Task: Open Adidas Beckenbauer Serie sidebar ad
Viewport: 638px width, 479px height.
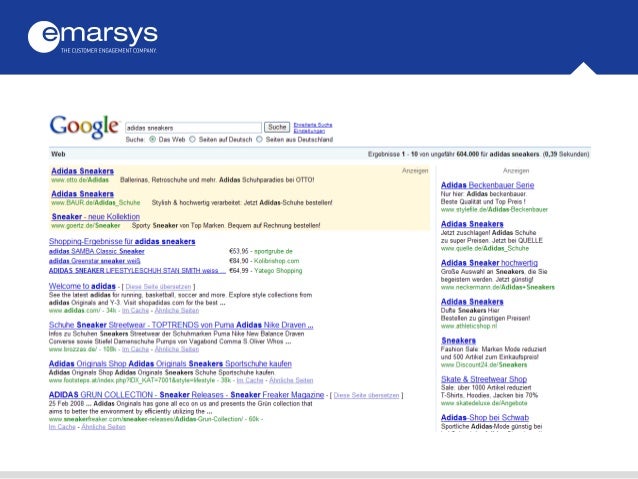Action: (x=487, y=185)
